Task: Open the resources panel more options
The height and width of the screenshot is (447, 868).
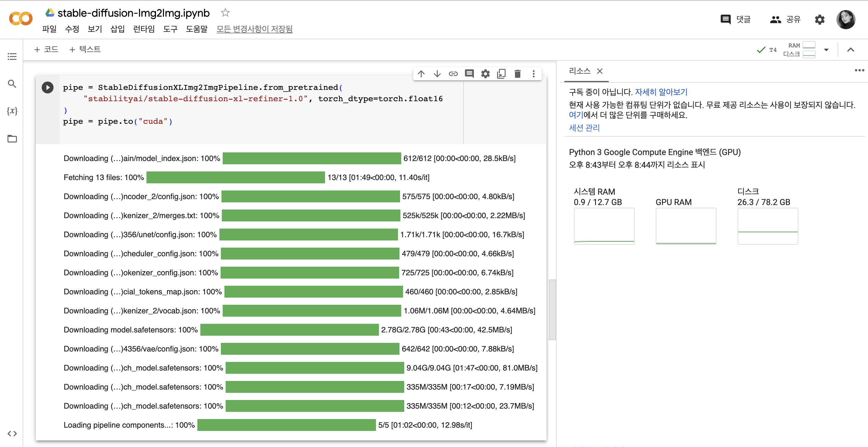Action: (859, 70)
